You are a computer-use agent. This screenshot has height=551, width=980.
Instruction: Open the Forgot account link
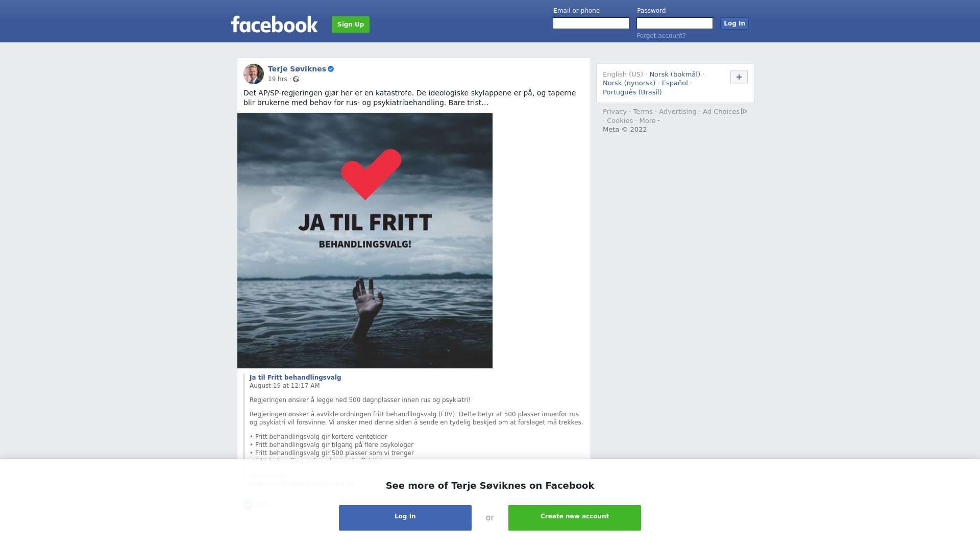pyautogui.click(x=661, y=36)
